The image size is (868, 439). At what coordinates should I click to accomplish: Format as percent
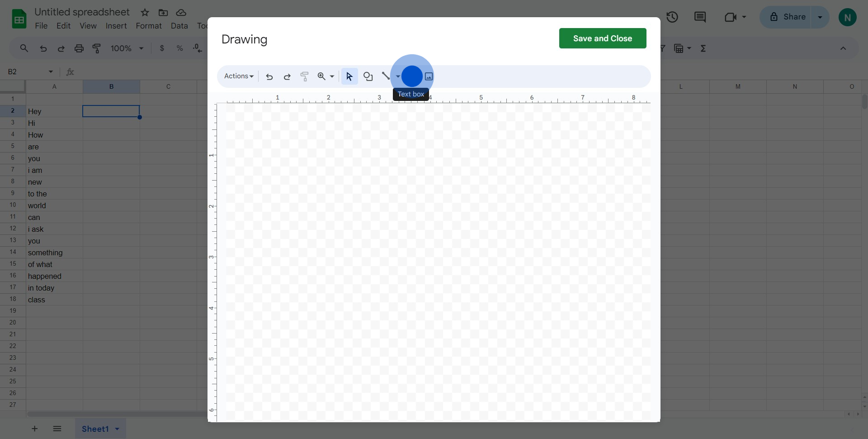(179, 48)
